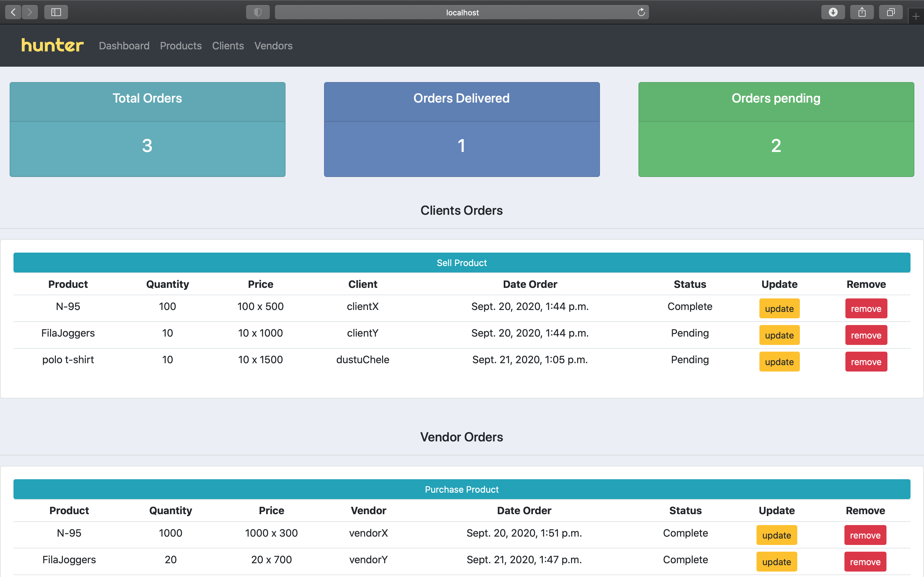The height and width of the screenshot is (577, 924).
Task: Select Dashboard in the navigation bar
Action: point(124,46)
